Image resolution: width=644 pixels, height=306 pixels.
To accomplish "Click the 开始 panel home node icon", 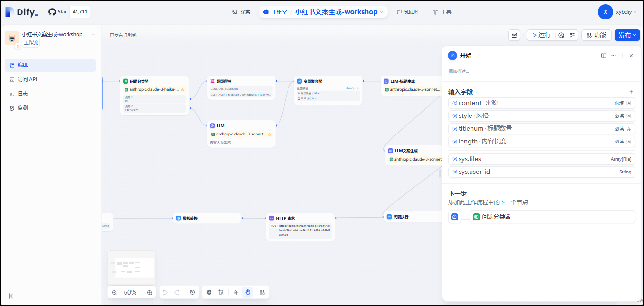I will pyautogui.click(x=452, y=56).
